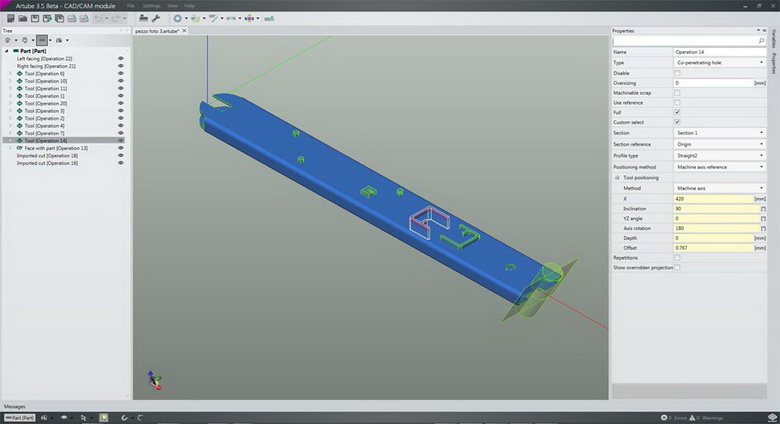Open the View menu
The width and height of the screenshot is (780, 424).
pos(173,6)
